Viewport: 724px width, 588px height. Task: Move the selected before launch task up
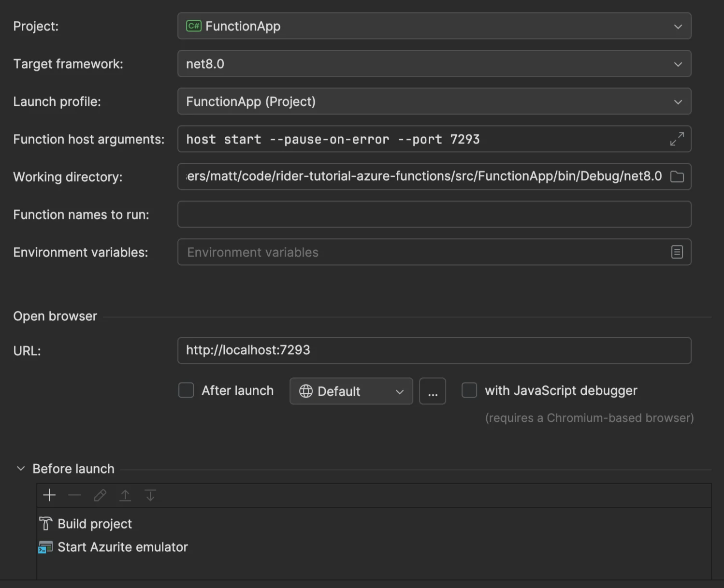[125, 495]
